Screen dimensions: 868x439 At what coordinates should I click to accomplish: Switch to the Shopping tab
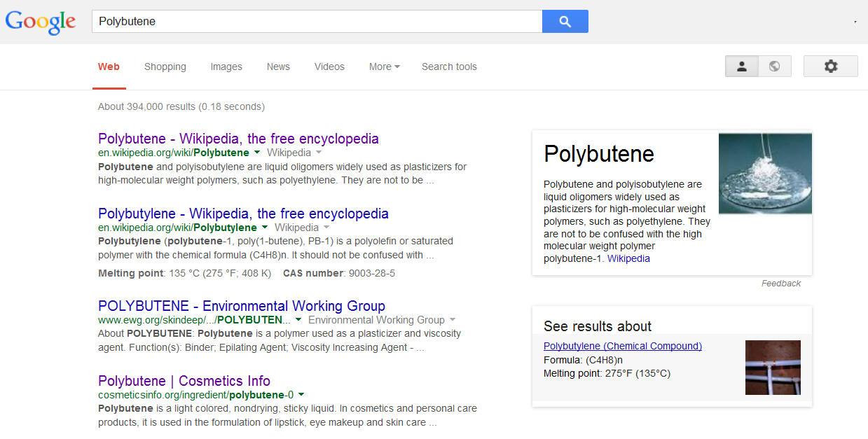[165, 67]
